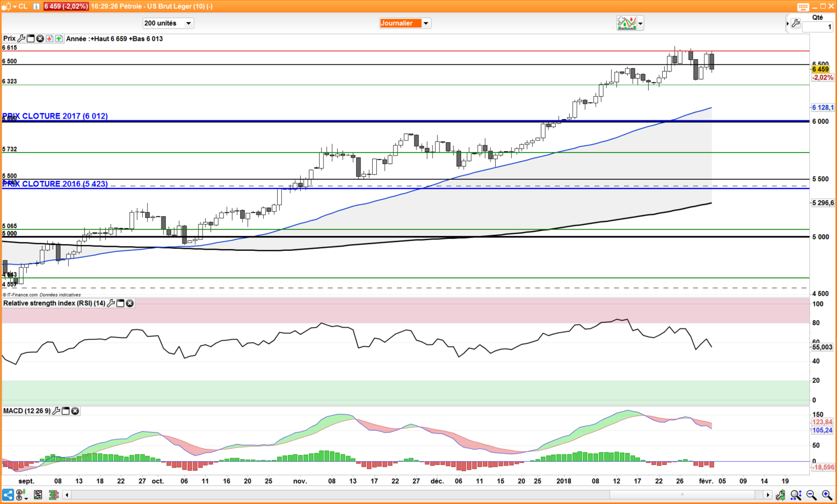Click the 5 296,6 moving average value
This screenshot has height=504, width=837.
(823, 203)
